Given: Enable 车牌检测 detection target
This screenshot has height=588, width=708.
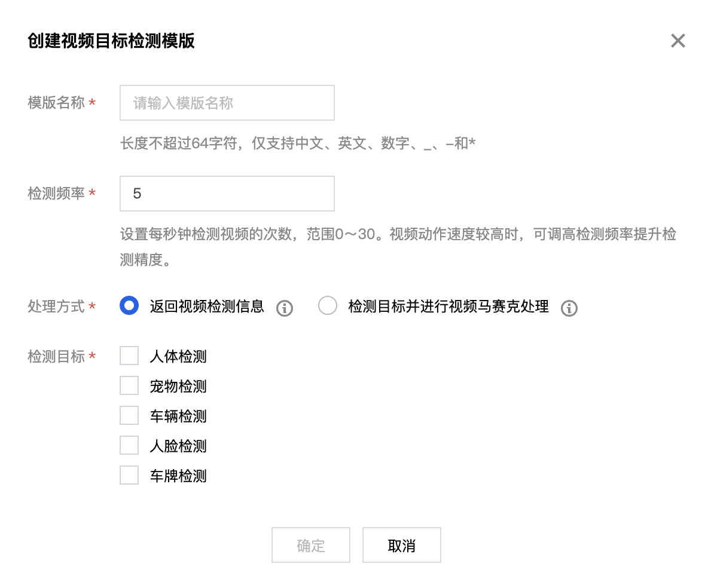Looking at the screenshot, I should point(129,476).
